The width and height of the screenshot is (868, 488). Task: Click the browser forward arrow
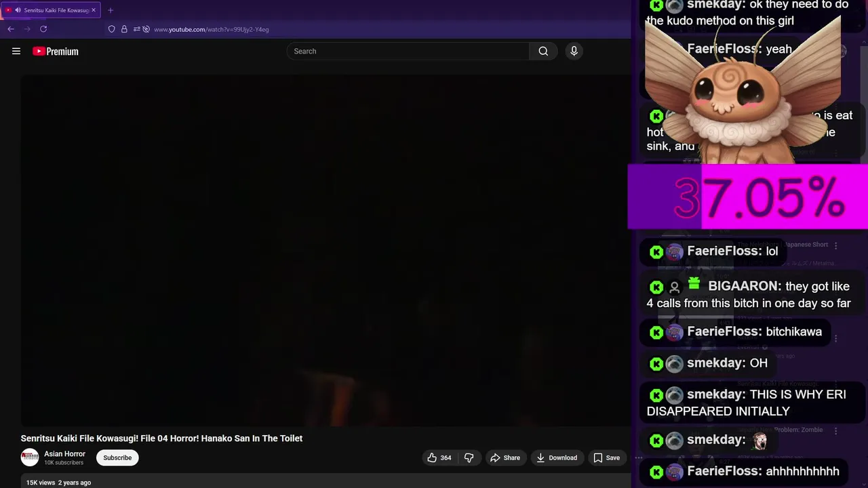[x=27, y=29]
